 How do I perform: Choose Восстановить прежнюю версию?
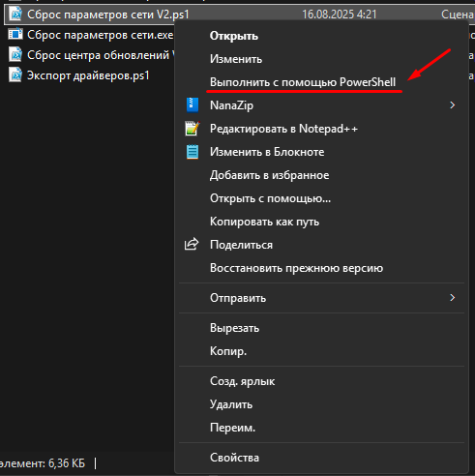pyautogui.click(x=296, y=268)
